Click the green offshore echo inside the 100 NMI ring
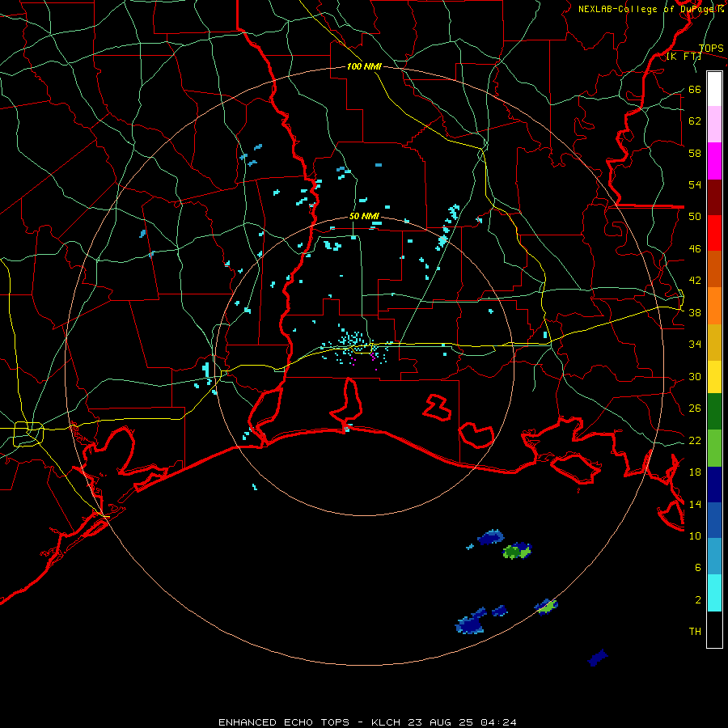Image resolution: width=728 pixels, height=728 pixels. click(x=516, y=552)
